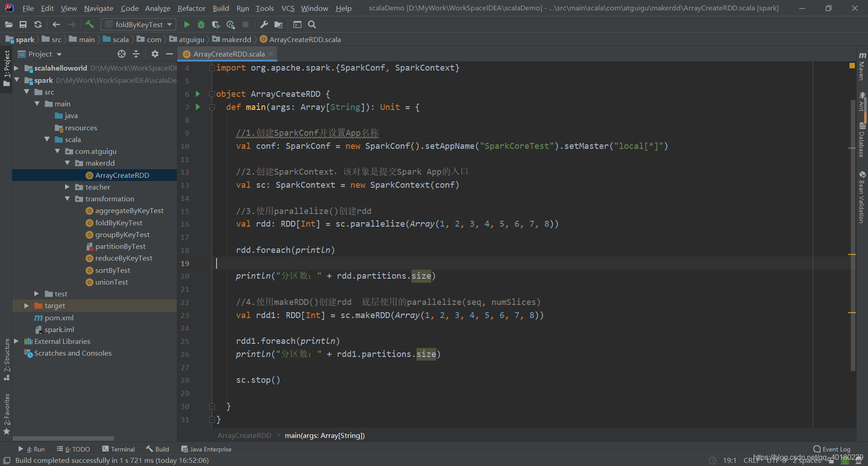Open the Database tool window
Image resolution: width=868 pixels, height=466 pixels.
(862, 140)
